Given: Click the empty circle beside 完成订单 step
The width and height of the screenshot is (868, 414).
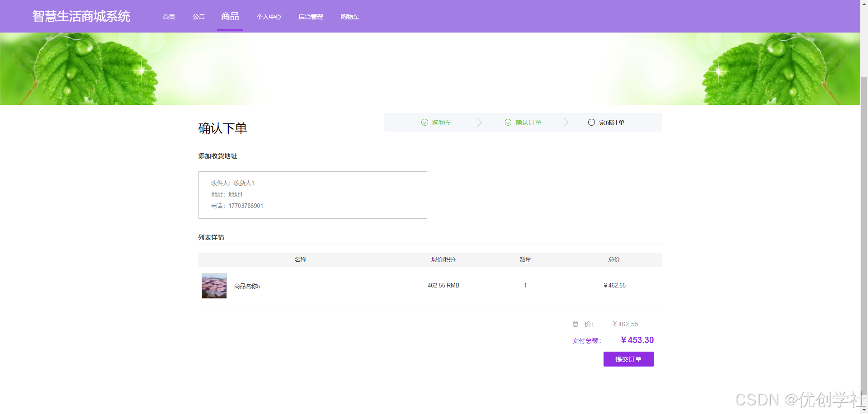Looking at the screenshot, I should point(591,122).
